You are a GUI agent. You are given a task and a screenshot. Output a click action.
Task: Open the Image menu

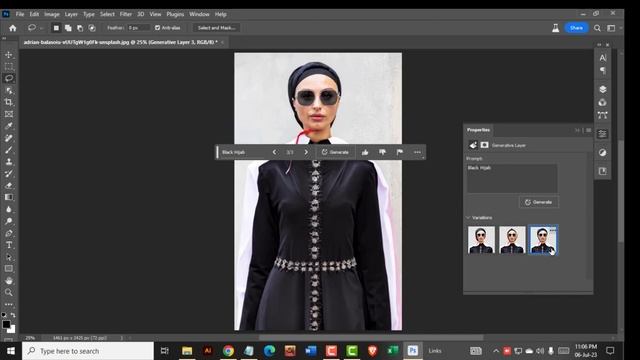(52, 14)
